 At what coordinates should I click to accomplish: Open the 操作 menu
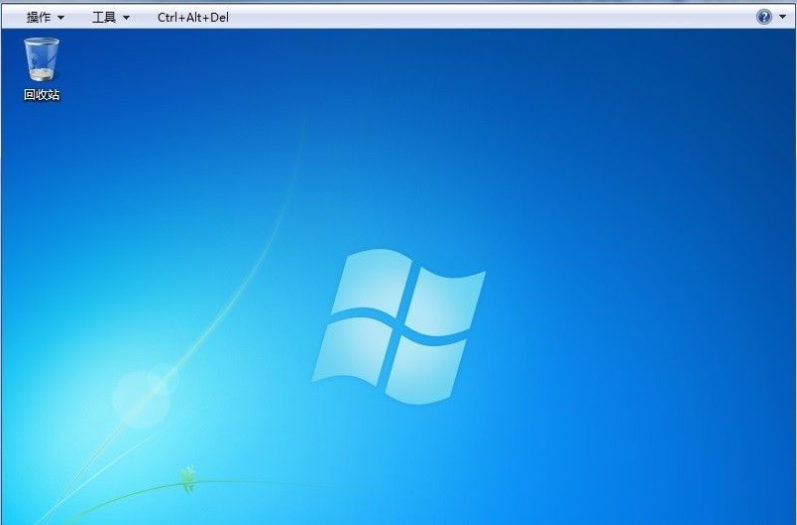[45, 17]
